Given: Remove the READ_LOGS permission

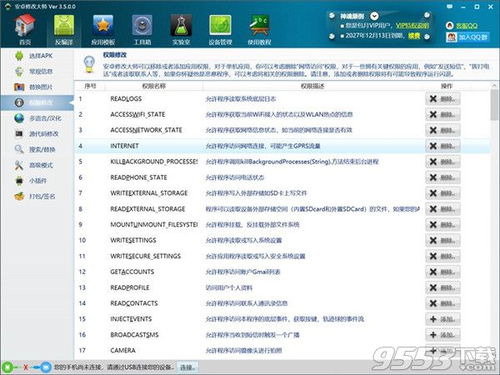Looking at the screenshot, I should click(x=442, y=99).
